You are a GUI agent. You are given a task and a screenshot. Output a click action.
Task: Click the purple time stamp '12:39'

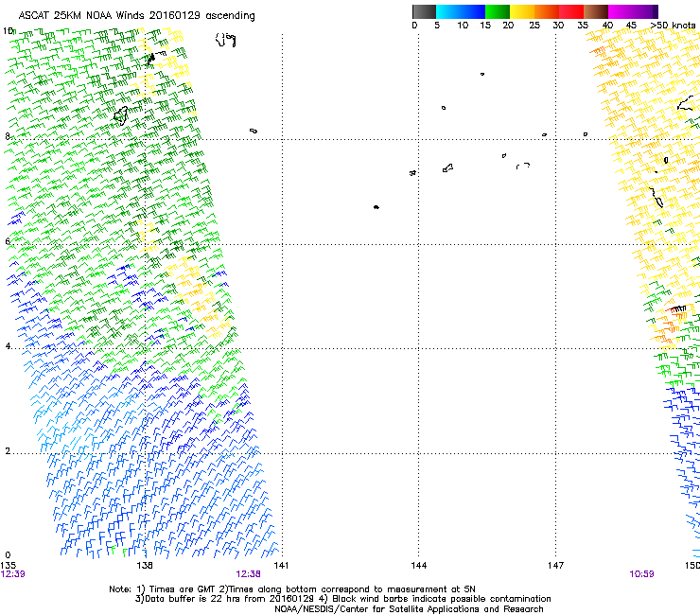coord(13,574)
